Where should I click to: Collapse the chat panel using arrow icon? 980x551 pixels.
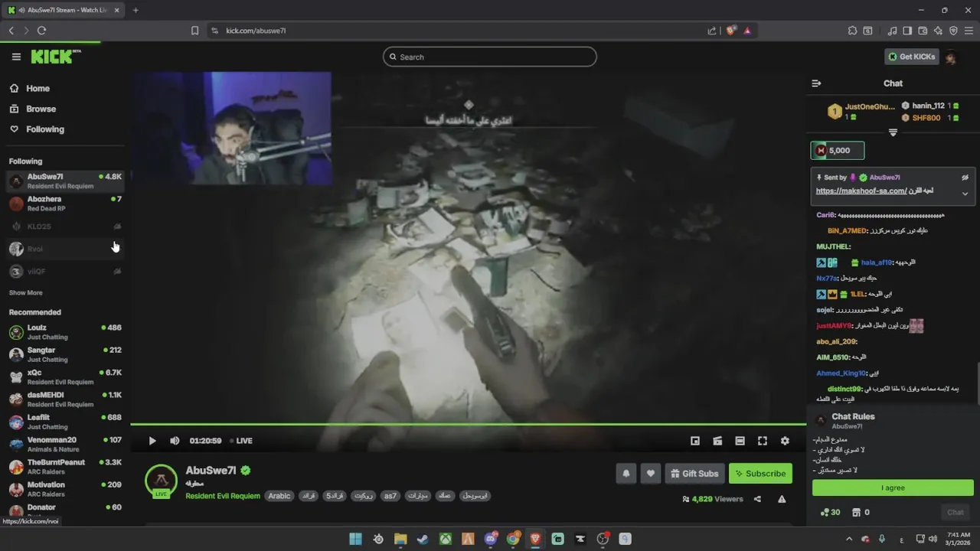[816, 83]
